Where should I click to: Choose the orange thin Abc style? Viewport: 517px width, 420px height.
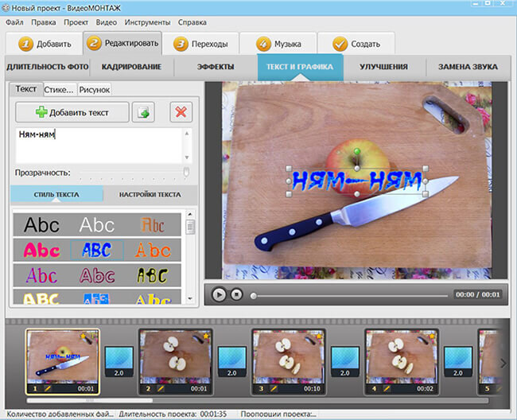click(x=153, y=251)
